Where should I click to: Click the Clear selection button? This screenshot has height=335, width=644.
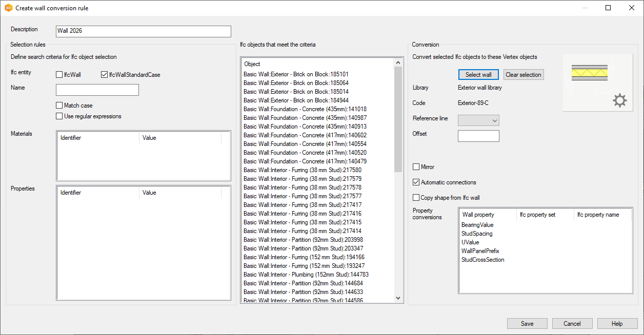[523, 75]
